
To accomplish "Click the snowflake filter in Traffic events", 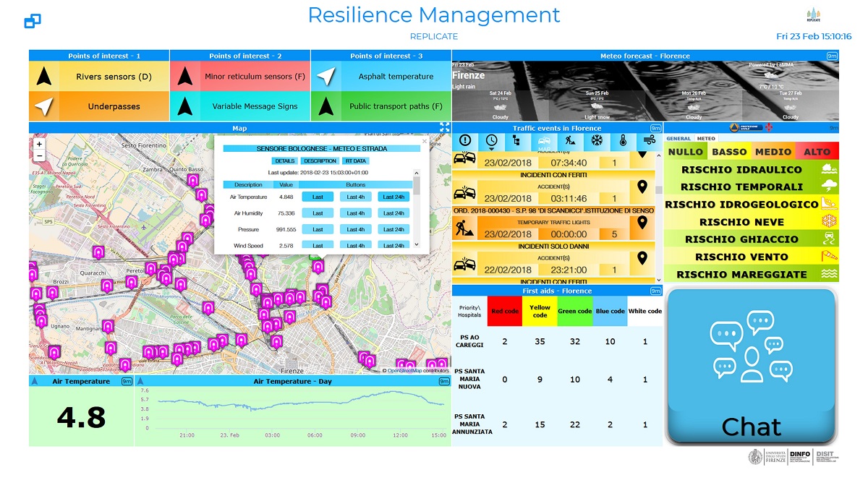I will point(597,140).
